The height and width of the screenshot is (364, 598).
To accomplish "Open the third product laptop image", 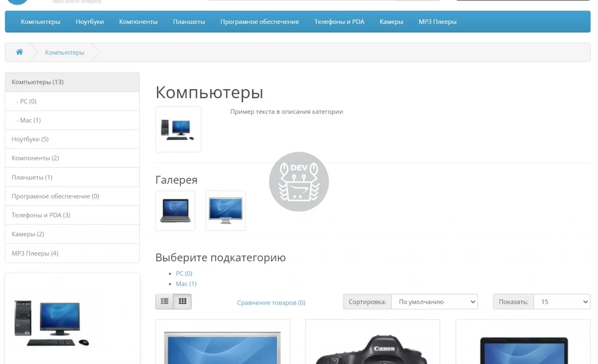I will [x=524, y=350].
